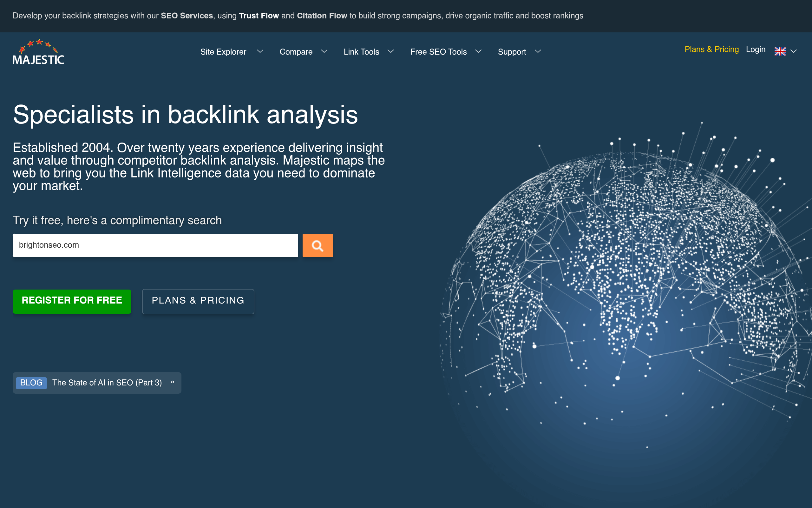Expand the Support menu chevron

pos(538,51)
